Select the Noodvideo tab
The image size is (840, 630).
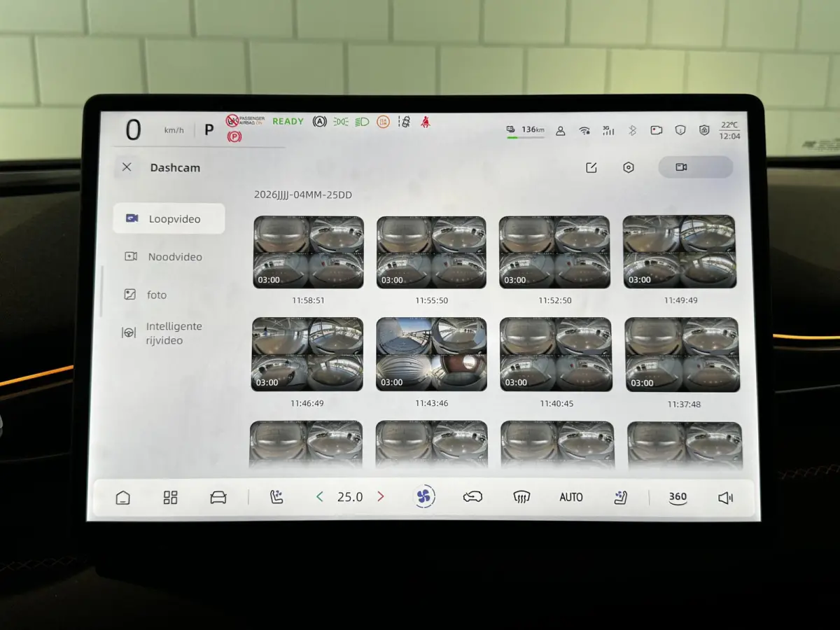click(169, 257)
